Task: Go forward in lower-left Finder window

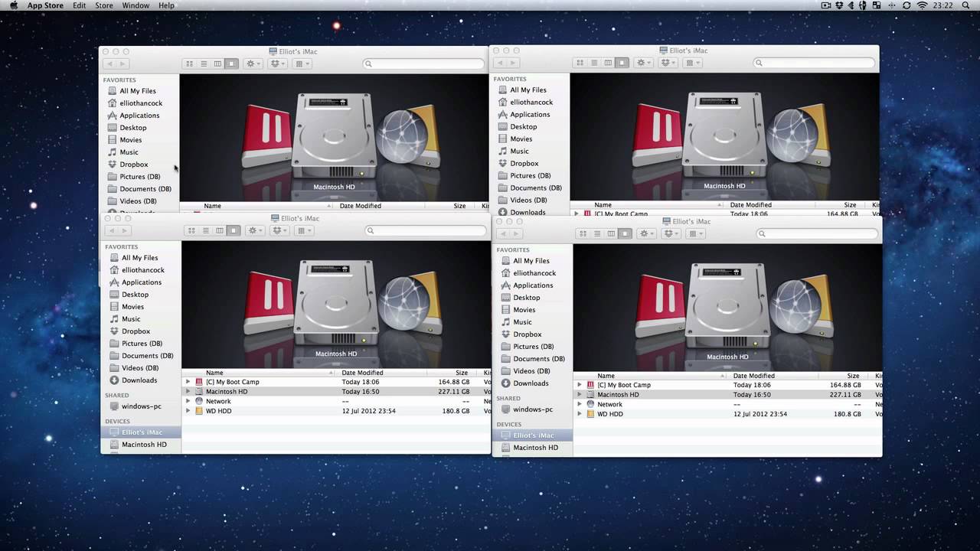Action: pos(125,230)
